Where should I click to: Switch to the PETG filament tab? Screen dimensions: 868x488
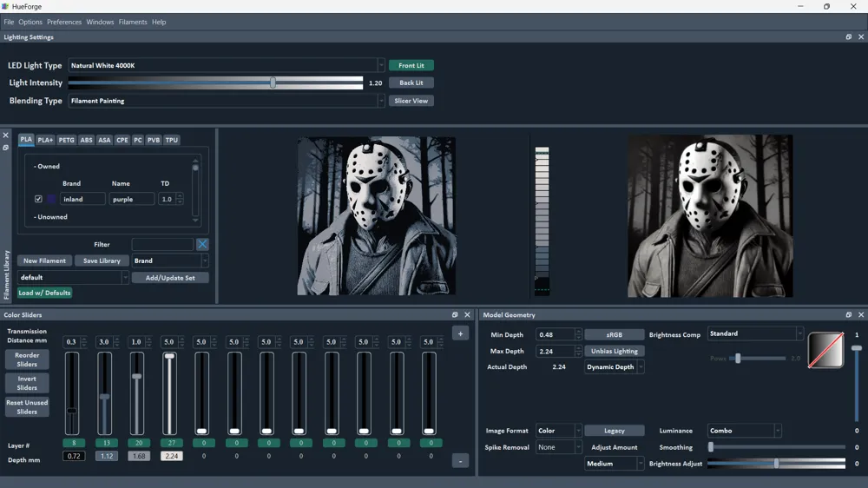(x=67, y=140)
